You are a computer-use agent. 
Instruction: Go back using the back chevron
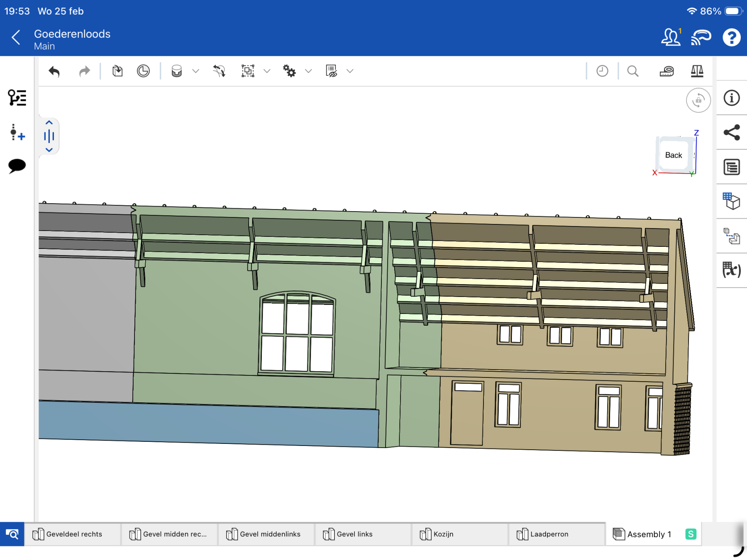(x=16, y=38)
